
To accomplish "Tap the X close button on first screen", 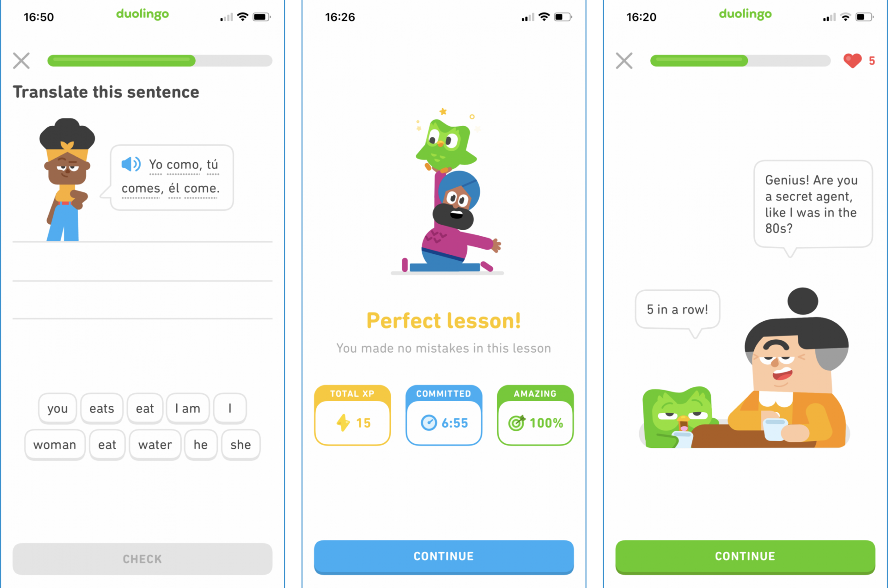I will (x=21, y=61).
